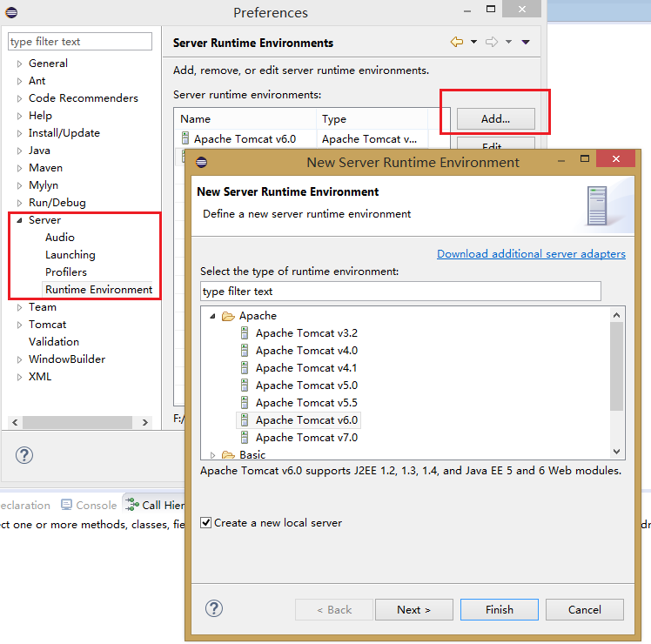Select the Launching preference page
The height and width of the screenshot is (644, 651).
coord(70,254)
